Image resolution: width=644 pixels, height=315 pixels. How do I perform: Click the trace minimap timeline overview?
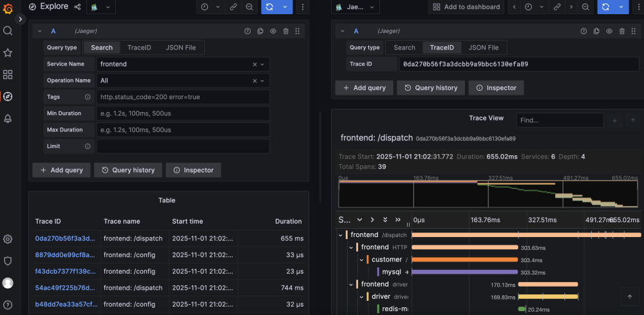489,193
